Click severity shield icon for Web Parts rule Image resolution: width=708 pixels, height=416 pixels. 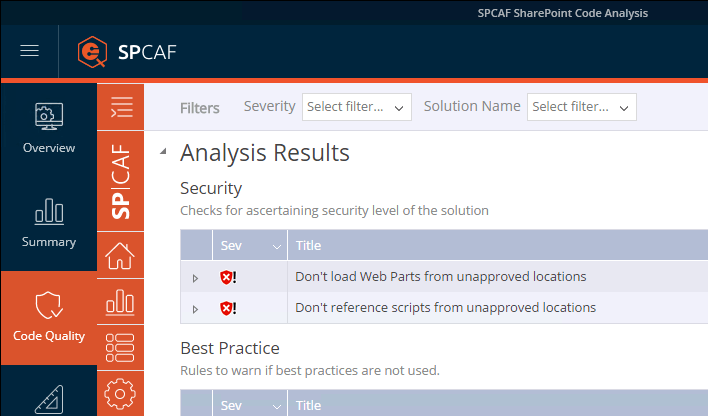coord(228,277)
